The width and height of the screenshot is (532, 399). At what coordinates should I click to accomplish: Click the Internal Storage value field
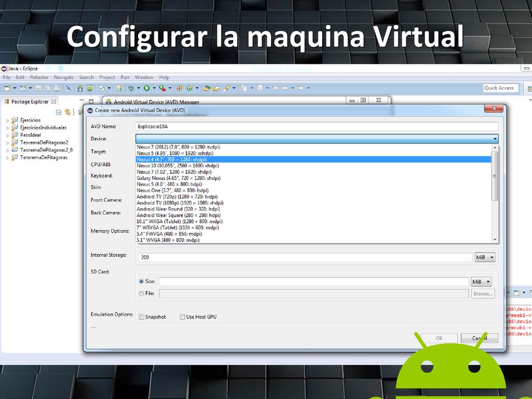(305, 257)
